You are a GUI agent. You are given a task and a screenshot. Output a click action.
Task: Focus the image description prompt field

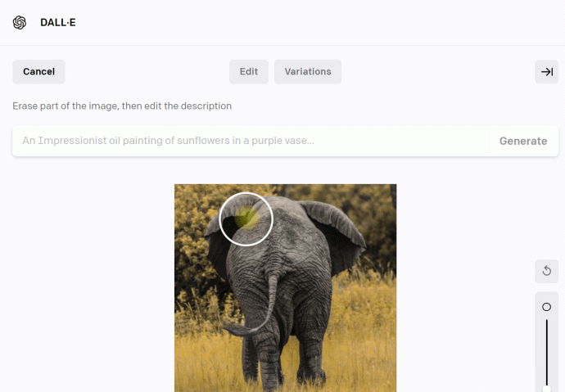(251, 141)
